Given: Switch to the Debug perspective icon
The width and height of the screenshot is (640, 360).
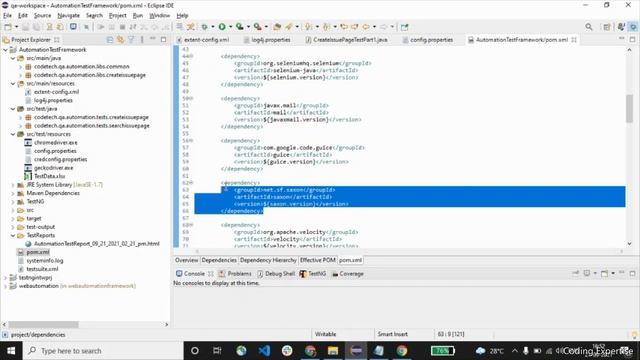Looking at the screenshot, I should [x=633, y=27].
